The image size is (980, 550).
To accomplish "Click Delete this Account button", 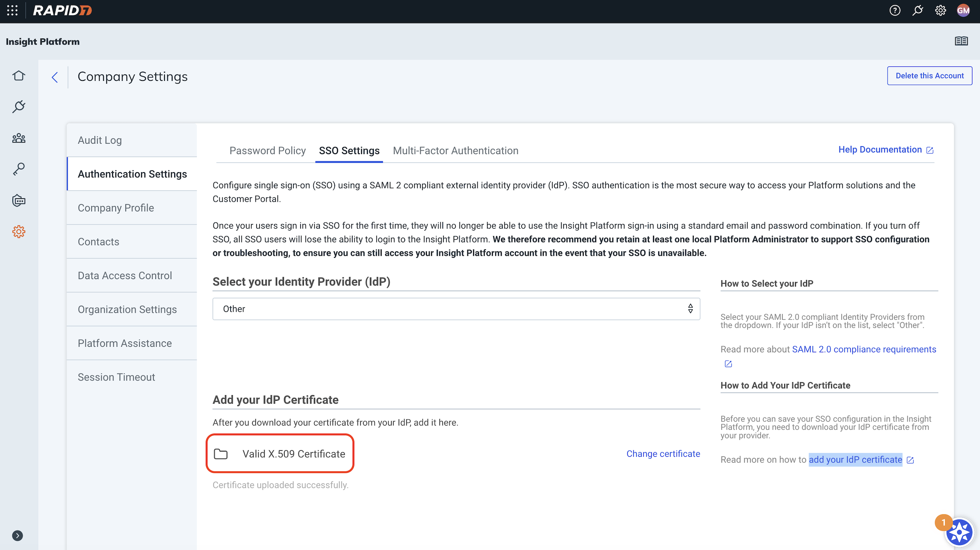I will pyautogui.click(x=929, y=76).
